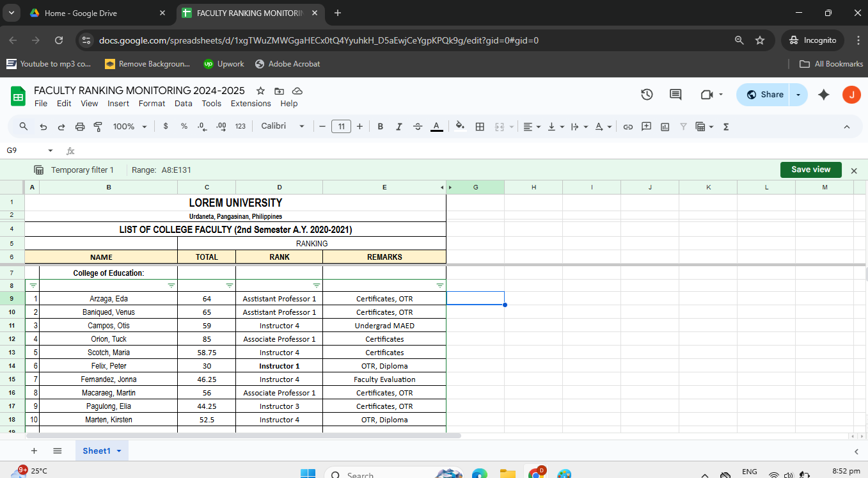Click the Gemini sparkle icon
Viewport: 868px width, 478px height.
pyautogui.click(x=824, y=95)
